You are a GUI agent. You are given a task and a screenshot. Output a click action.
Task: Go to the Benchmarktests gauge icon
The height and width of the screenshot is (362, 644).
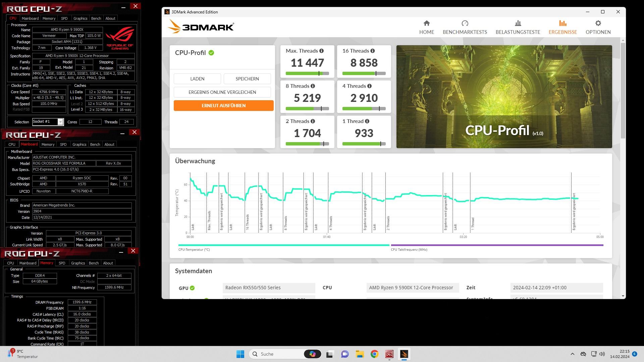pyautogui.click(x=465, y=23)
